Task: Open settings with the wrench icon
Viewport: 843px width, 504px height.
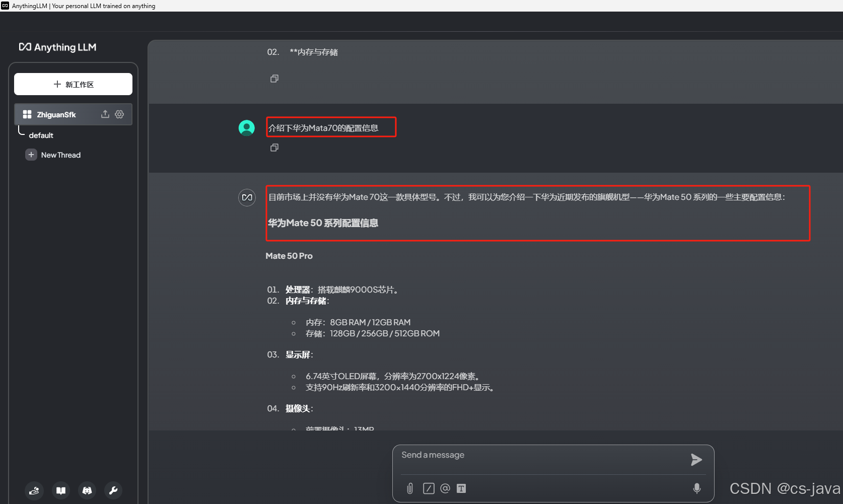Action: pyautogui.click(x=113, y=490)
